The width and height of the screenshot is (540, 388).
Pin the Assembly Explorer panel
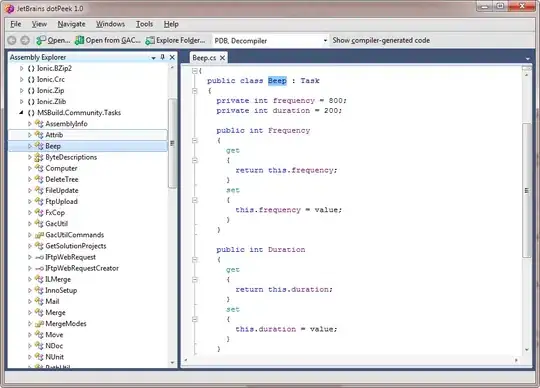163,57
